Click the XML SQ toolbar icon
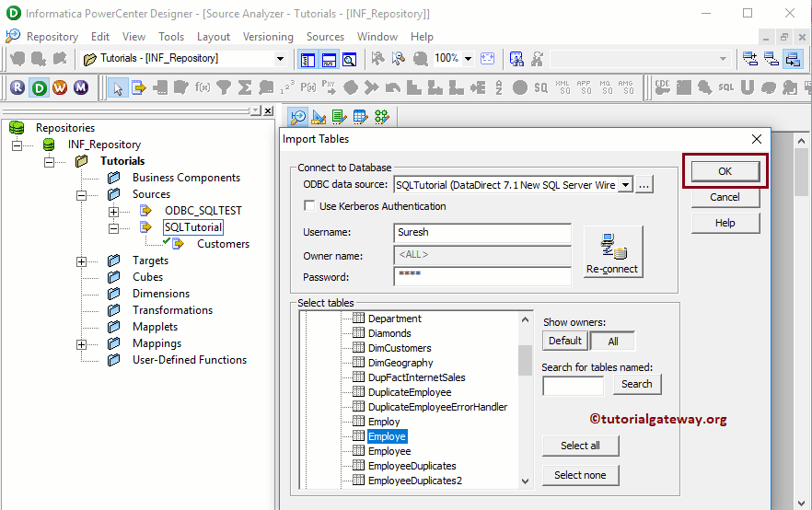The width and height of the screenshot is (812, 510). click(x=563, y=87)
